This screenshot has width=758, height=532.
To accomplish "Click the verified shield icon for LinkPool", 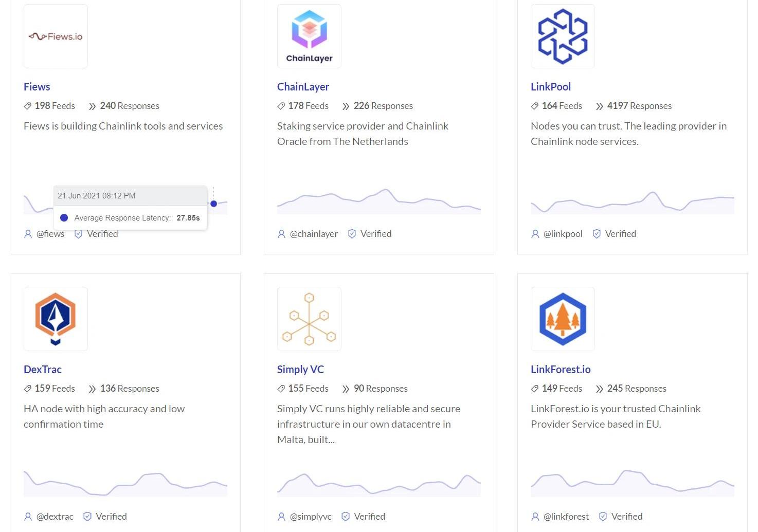I will (597, 234).
